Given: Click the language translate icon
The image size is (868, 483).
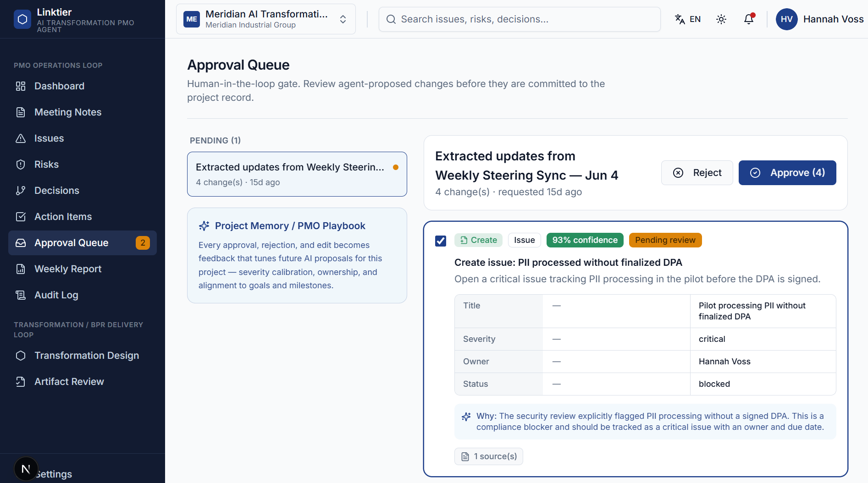Looking at the screenshot, I should (680, 19).
